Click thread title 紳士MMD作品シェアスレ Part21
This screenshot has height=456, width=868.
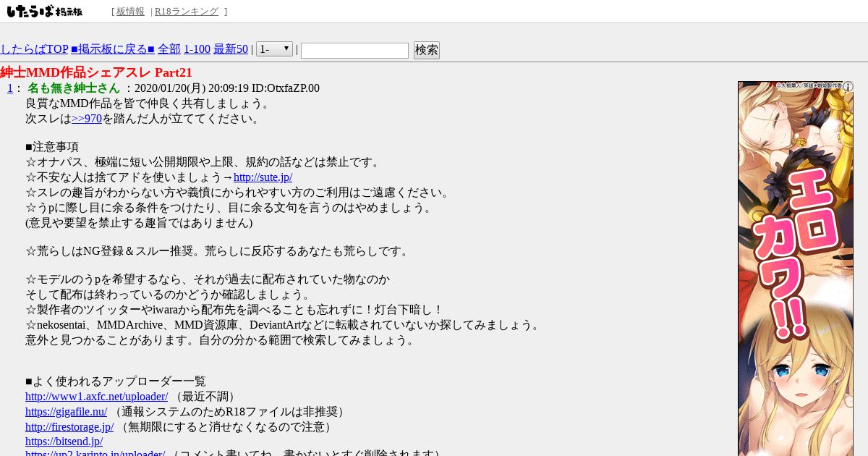point(96,72)
